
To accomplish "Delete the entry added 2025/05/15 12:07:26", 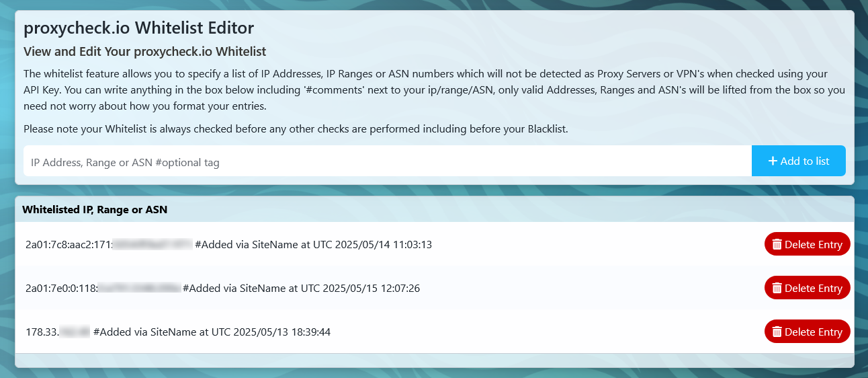I will pos(808,289).
